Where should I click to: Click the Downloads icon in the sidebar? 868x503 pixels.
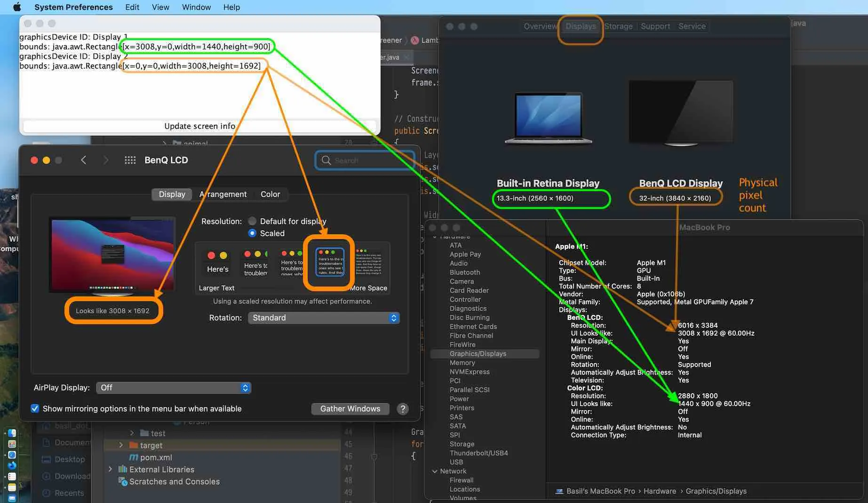click(46, 476)
